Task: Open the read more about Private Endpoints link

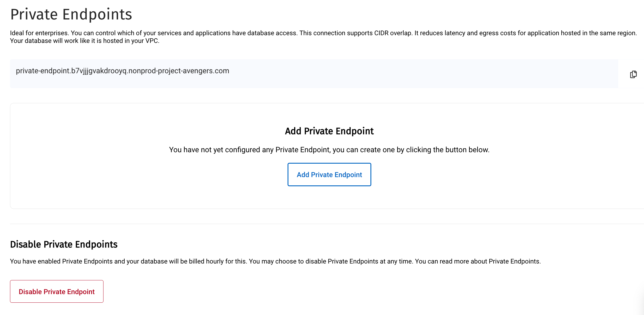Action: pos(477,261)
